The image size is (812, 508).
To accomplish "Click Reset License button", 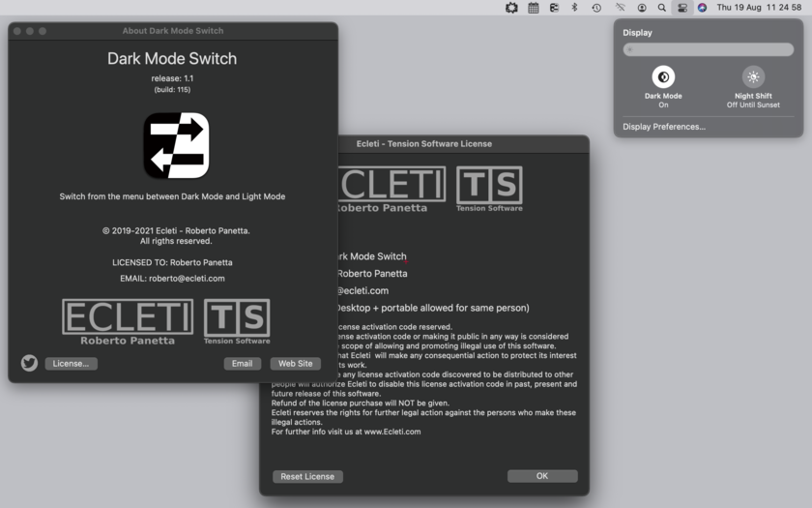I will click(x=307, y=476).
